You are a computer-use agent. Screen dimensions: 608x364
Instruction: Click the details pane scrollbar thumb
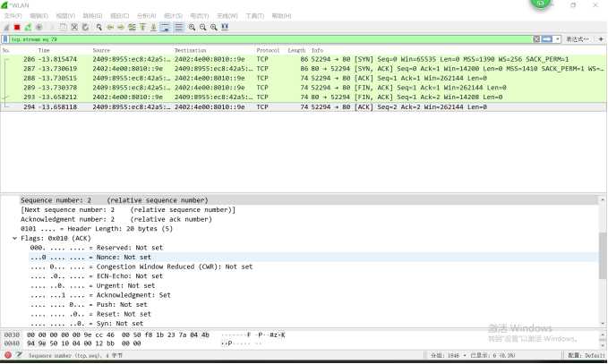point(603,256)
